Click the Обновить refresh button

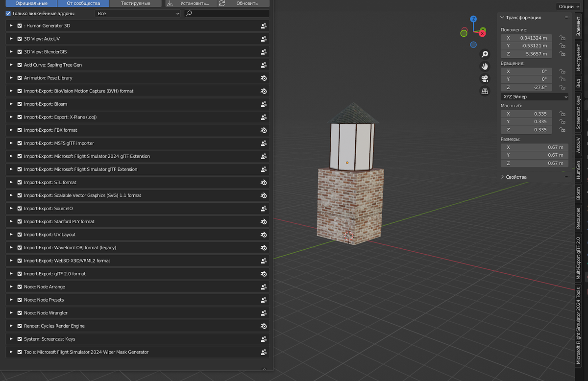pyautogui.click(x=244, y=3)
